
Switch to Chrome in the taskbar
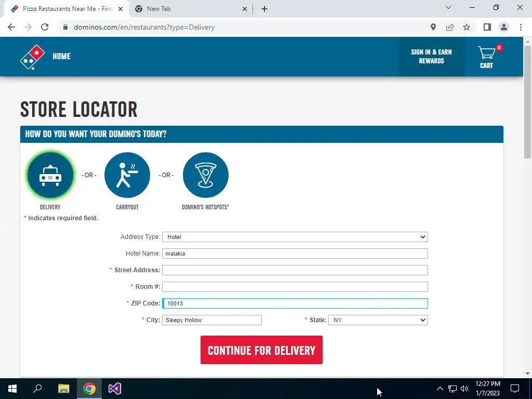89,389
